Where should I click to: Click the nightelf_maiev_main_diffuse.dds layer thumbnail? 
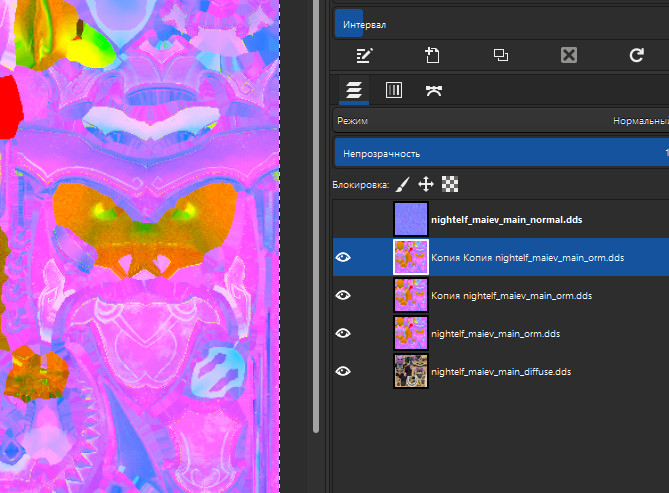click(x=411, y=371)
